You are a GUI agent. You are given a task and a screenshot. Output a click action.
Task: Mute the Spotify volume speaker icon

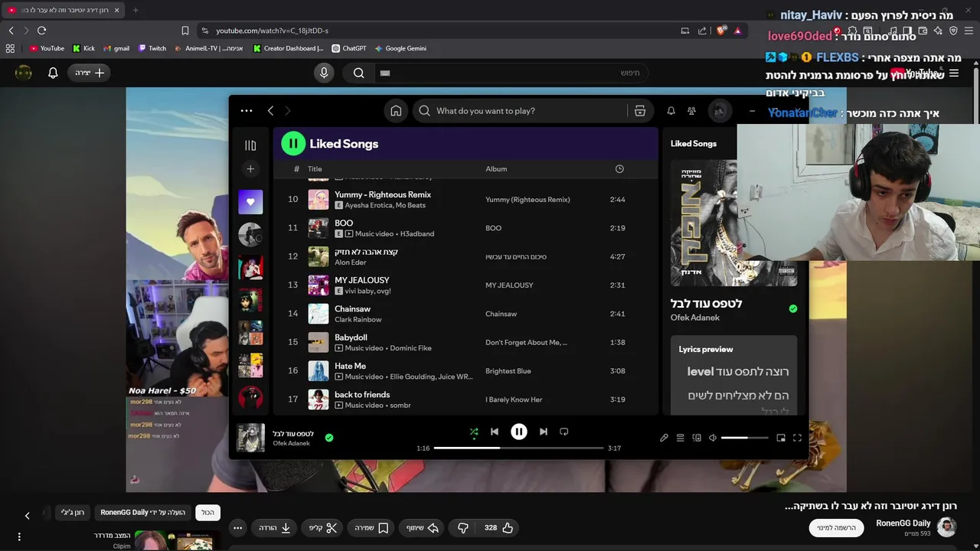(713, 438)
